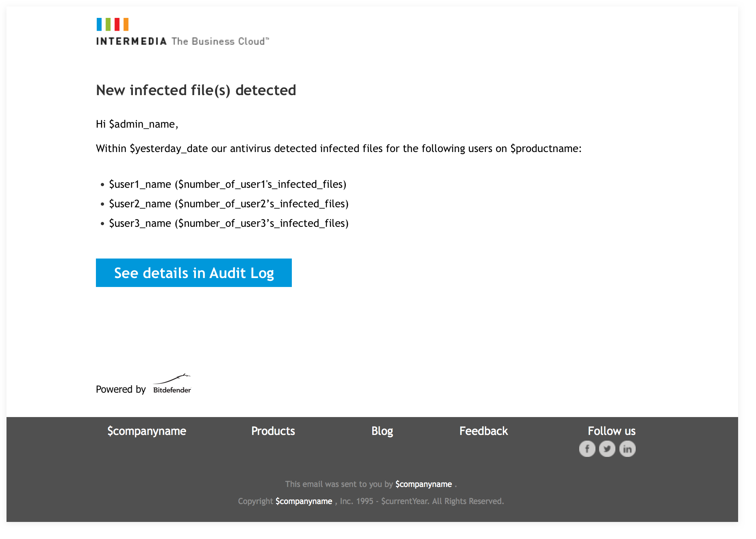Click $companyname in the 'sent to you by' line
This screenshot has height=539, width=756.
424,484
